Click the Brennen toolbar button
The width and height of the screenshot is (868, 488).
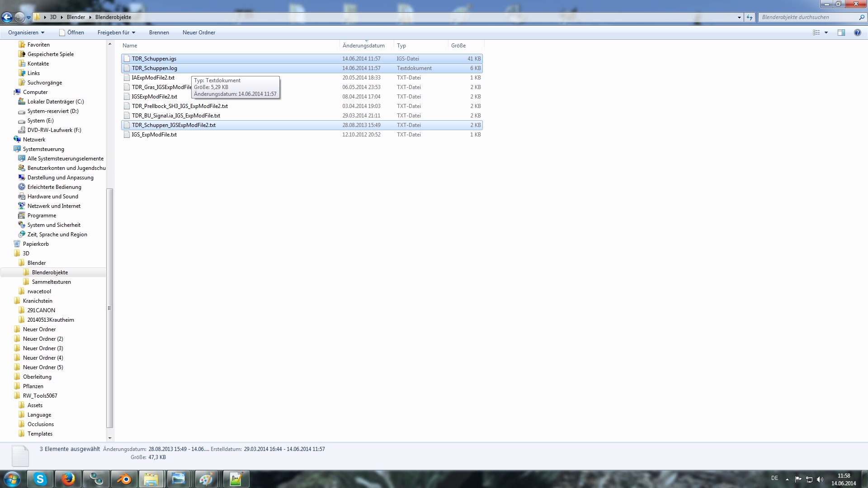pyautogui.click(x=159, y=33)
